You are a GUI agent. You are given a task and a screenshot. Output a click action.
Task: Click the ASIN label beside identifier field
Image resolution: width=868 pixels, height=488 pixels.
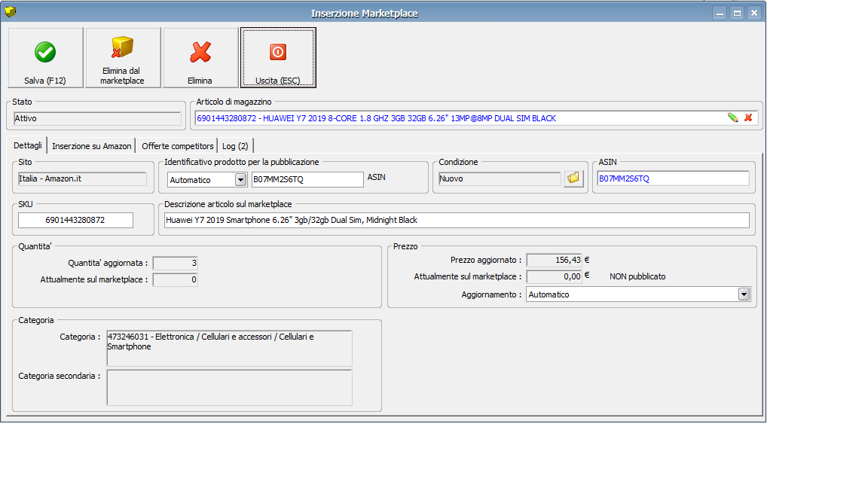click(377, 178)
